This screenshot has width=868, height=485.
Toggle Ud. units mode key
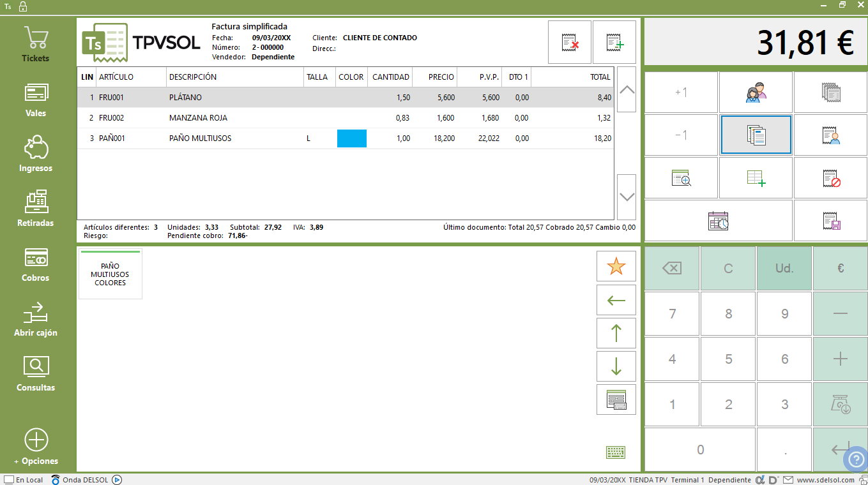pos(784,269)
